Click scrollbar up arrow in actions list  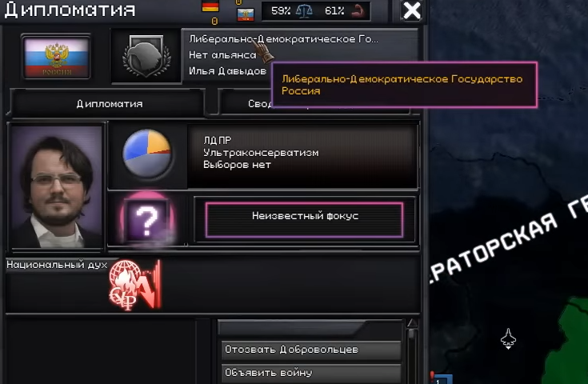[x=412, y=324]
